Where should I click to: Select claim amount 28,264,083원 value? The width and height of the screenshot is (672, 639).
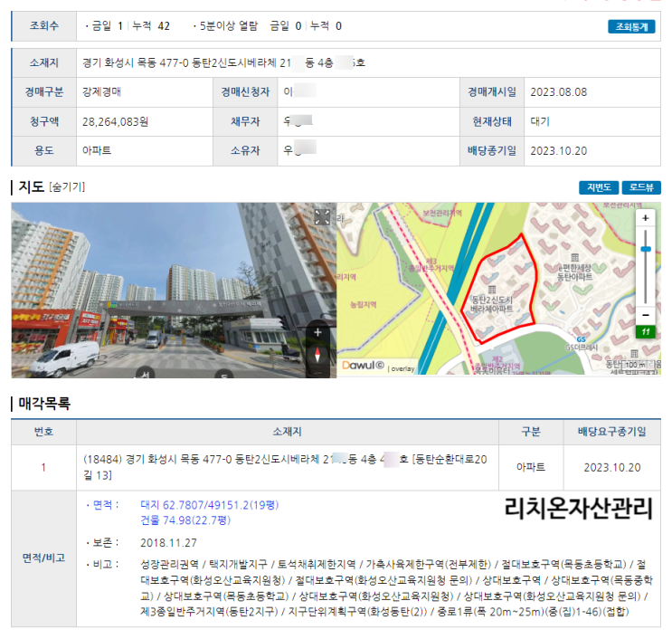coord(115,122)
